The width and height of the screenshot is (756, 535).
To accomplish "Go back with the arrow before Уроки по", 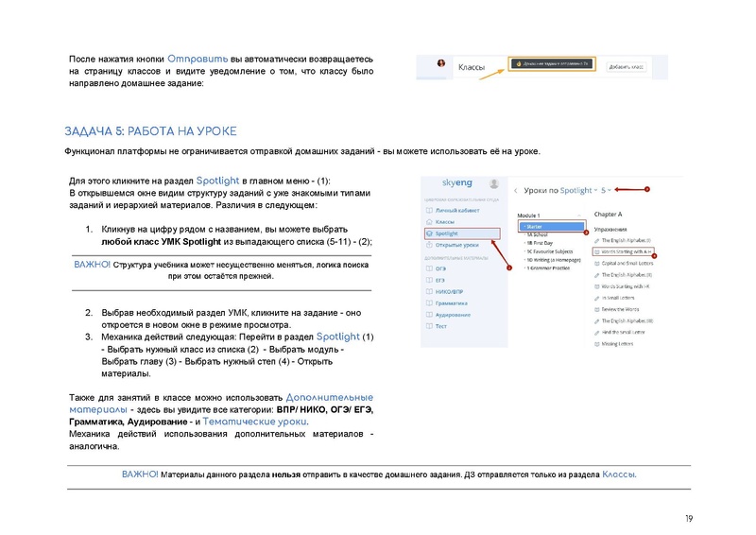I will click(x=515, y=191).
